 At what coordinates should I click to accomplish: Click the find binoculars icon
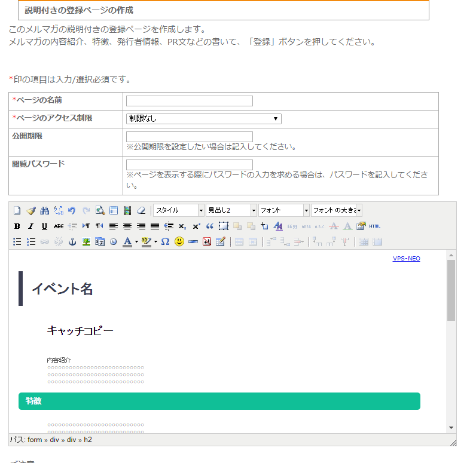click(44, 210)
